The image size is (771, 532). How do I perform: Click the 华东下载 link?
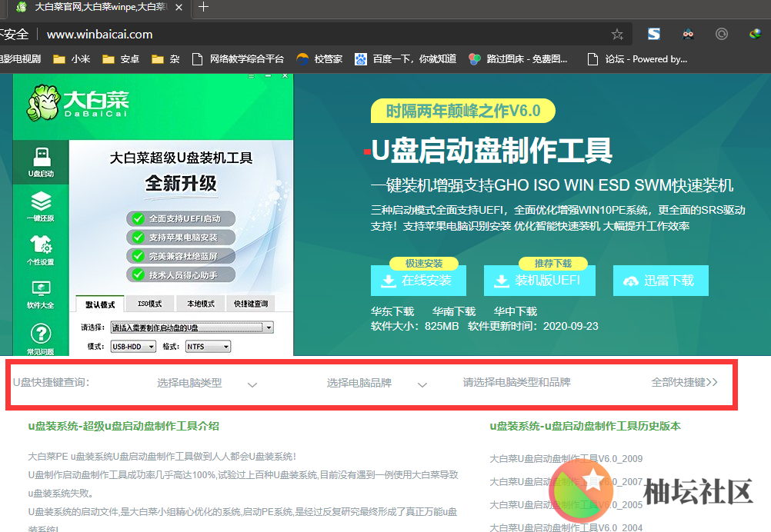point(392,311)
